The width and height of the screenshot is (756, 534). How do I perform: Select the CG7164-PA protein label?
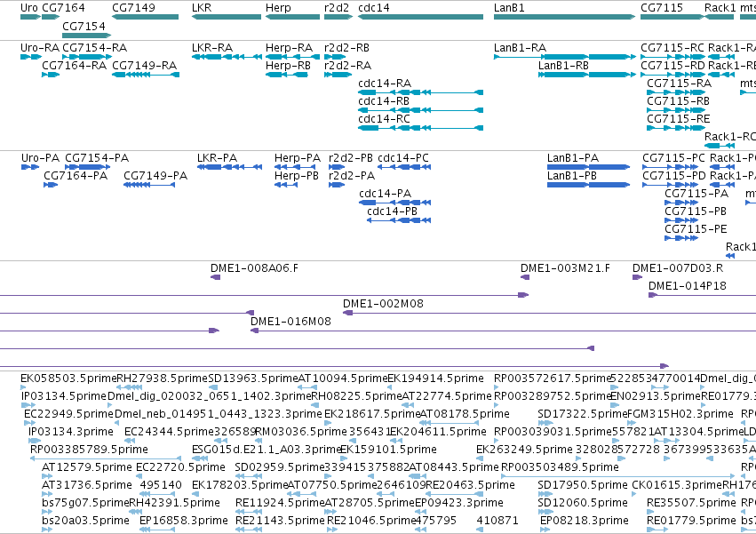[x=76, y=176]
